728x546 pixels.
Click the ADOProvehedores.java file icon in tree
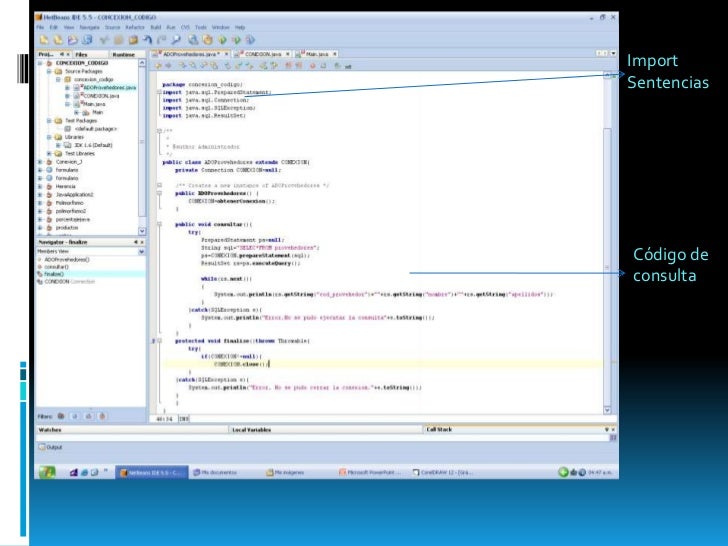[78, 86]
